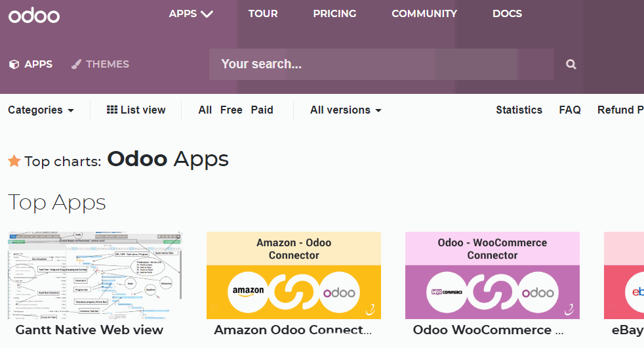Viewport: 644px width, 348px height.
Task: Open the FAQ link
Action: pyautogui.click(x=570, y=110)
